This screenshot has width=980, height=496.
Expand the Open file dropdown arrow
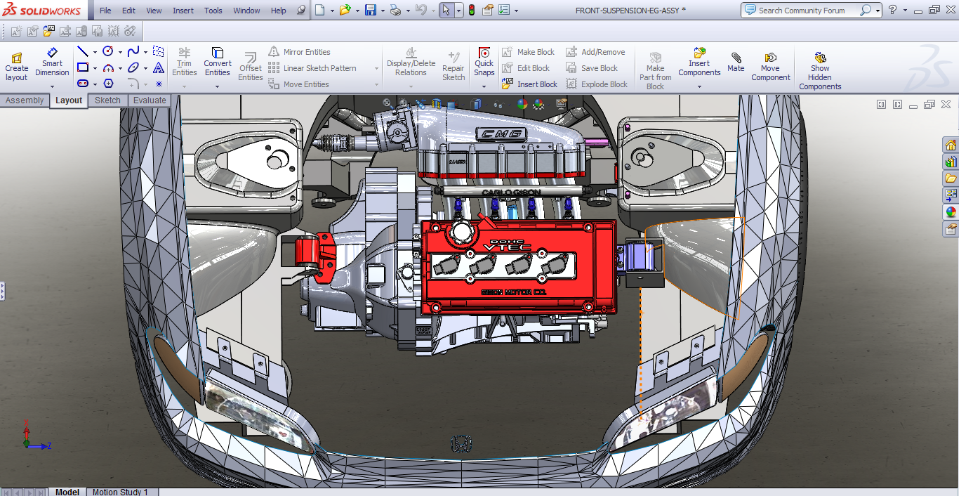[356, 11]
